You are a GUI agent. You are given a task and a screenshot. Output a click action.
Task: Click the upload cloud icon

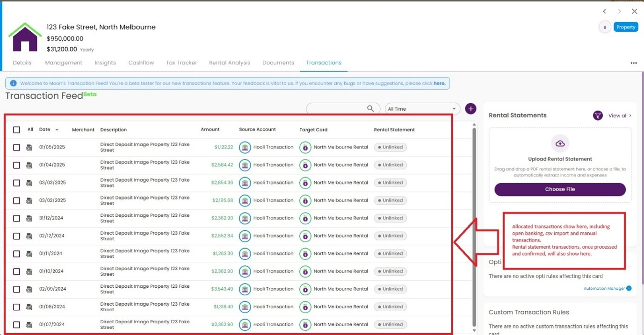[560, 143]
